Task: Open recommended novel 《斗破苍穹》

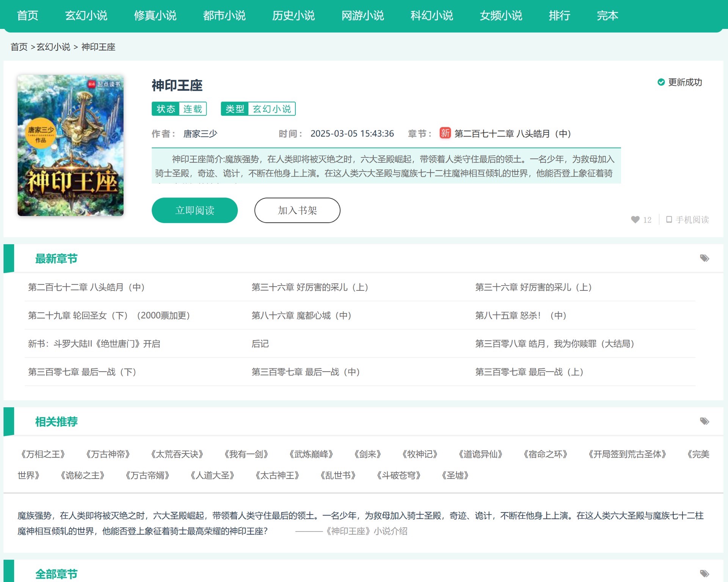Action: click(399, 475)
